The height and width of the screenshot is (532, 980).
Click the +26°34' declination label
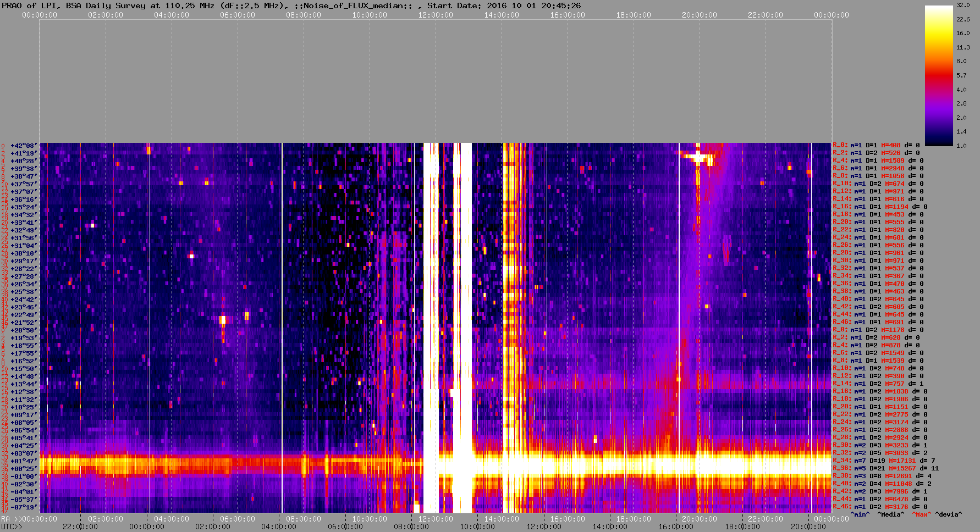pos(24,284)
